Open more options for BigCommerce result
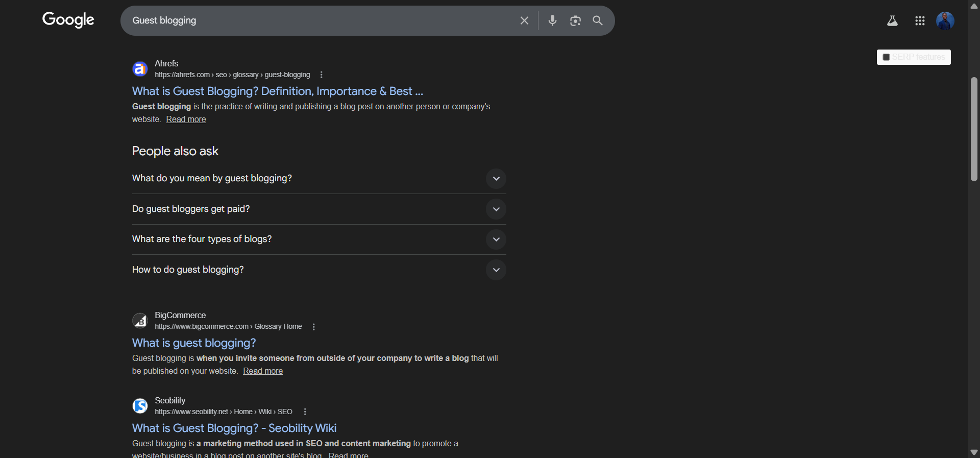 click(313, 327)
